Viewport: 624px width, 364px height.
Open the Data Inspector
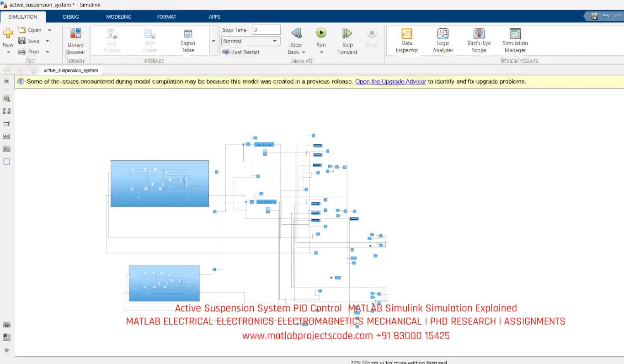(407, 41)
